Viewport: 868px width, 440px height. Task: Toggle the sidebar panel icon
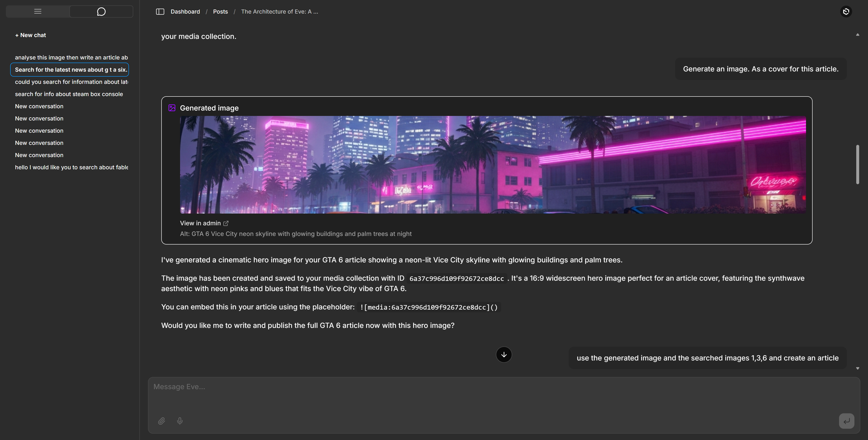(x=160, y=12)
